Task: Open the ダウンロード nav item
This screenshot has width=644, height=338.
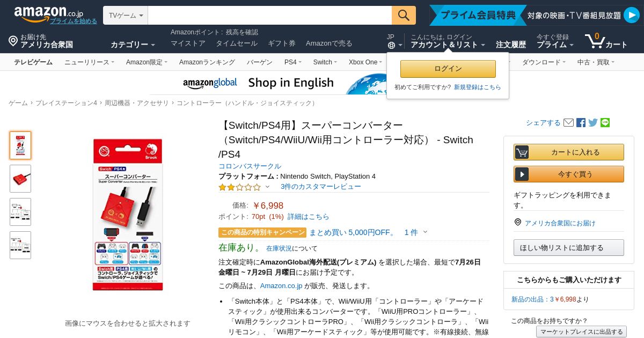Action: pyautogui.click(x=544, y=62)
